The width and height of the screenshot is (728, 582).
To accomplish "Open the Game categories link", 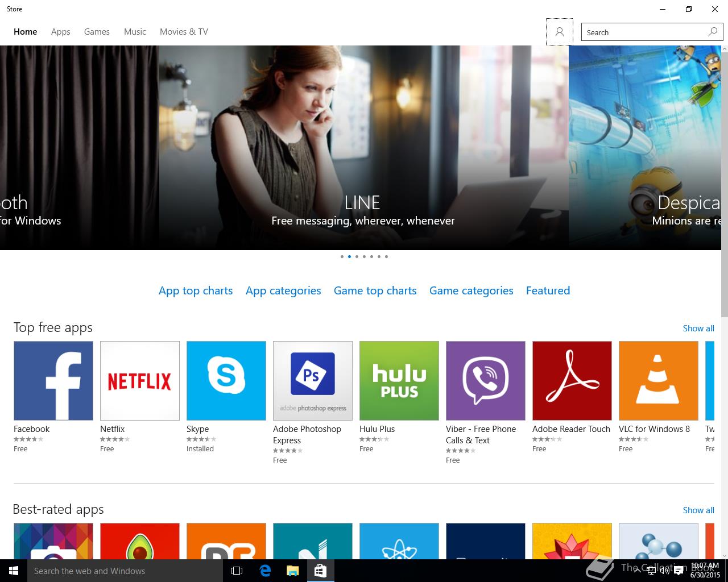I will (471, 290).
